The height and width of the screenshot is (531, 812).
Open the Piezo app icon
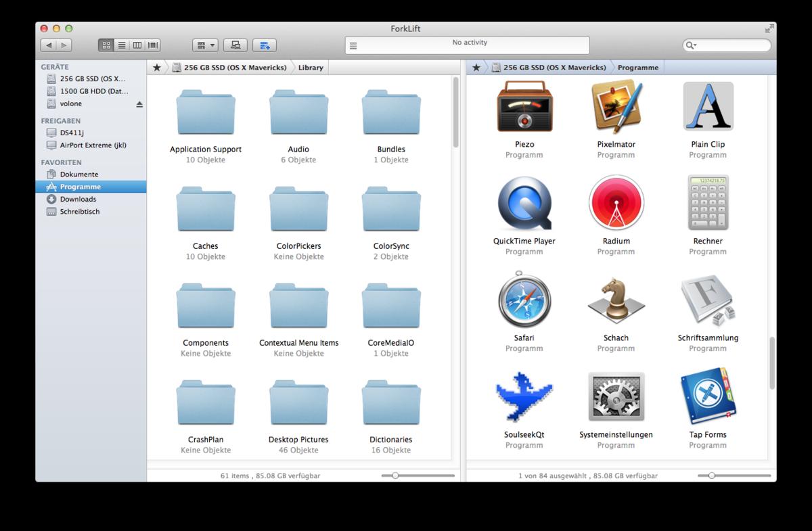coord(524,107)
